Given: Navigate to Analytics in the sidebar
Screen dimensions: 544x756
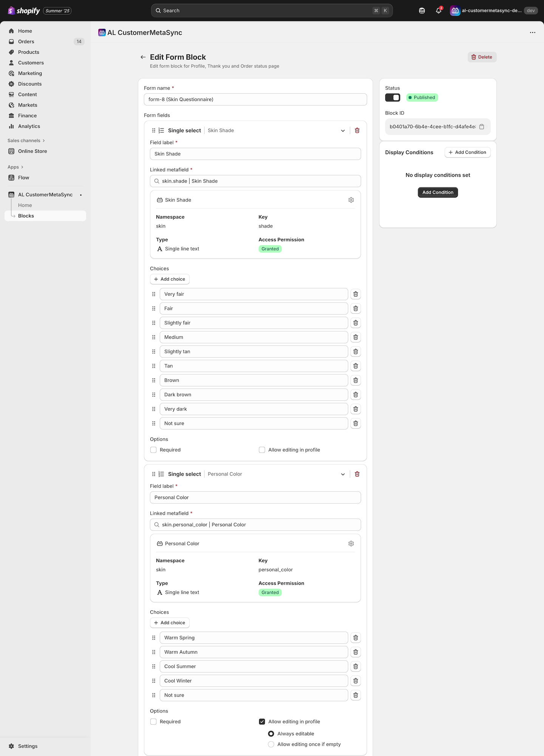Looking at the screenshot, I should 29,126.
